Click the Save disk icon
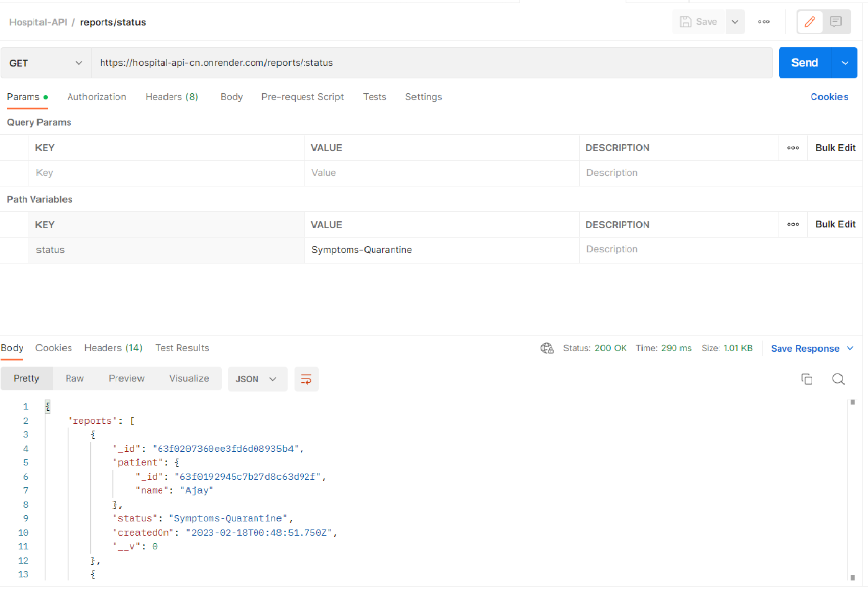Screen dimensions: 868x591 pos(685,22)
